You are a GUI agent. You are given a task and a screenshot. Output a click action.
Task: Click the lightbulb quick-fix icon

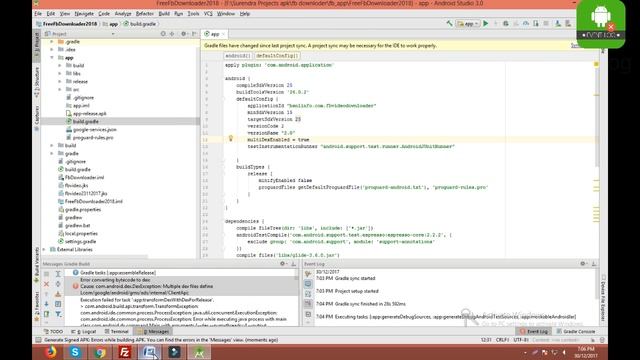pos(231,139)
